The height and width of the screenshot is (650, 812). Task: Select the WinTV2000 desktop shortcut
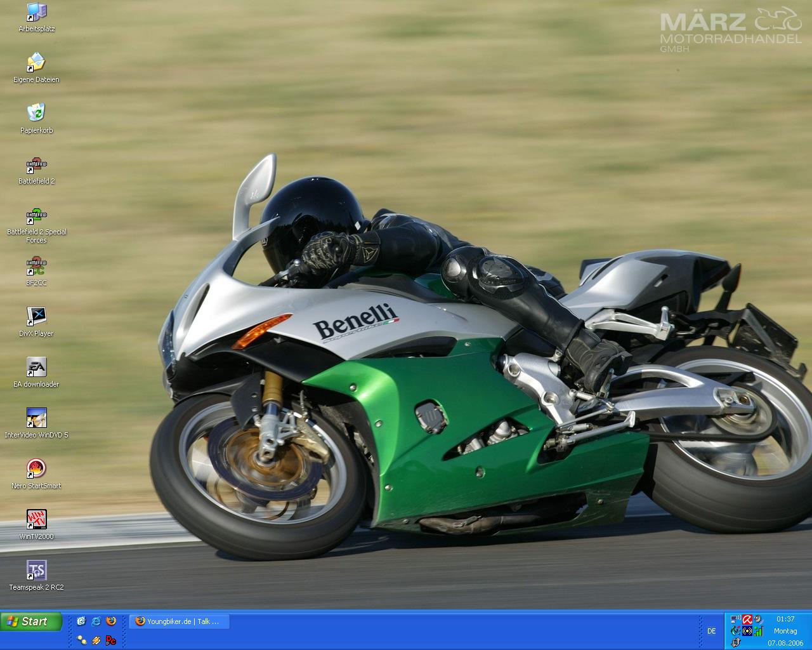[x=36, y=525]
